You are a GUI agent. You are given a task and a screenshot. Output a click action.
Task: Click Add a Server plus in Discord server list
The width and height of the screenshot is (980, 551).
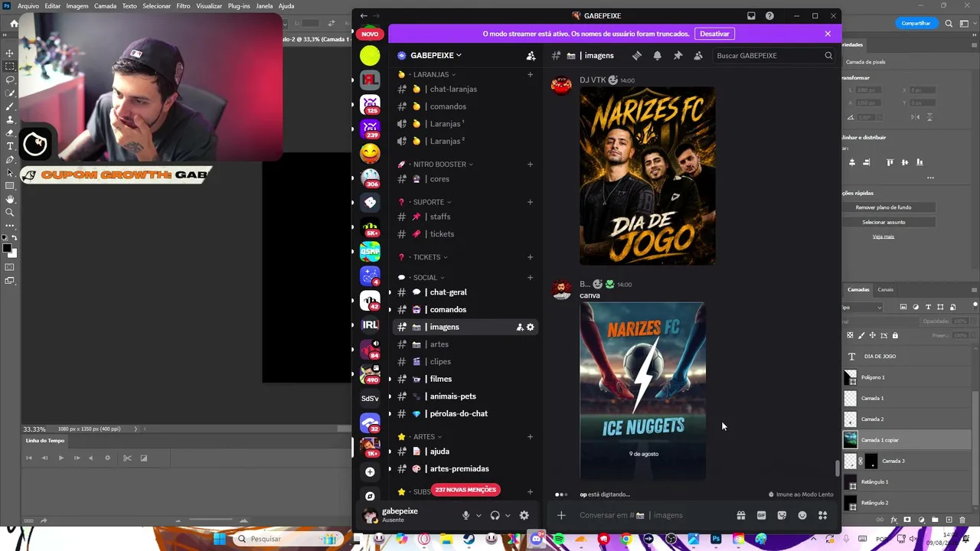[x=370, y=471]
